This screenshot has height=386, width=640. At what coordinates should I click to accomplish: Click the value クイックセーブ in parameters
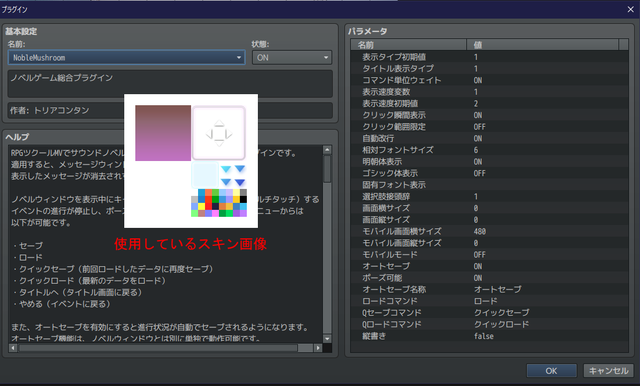pos(502,313)
